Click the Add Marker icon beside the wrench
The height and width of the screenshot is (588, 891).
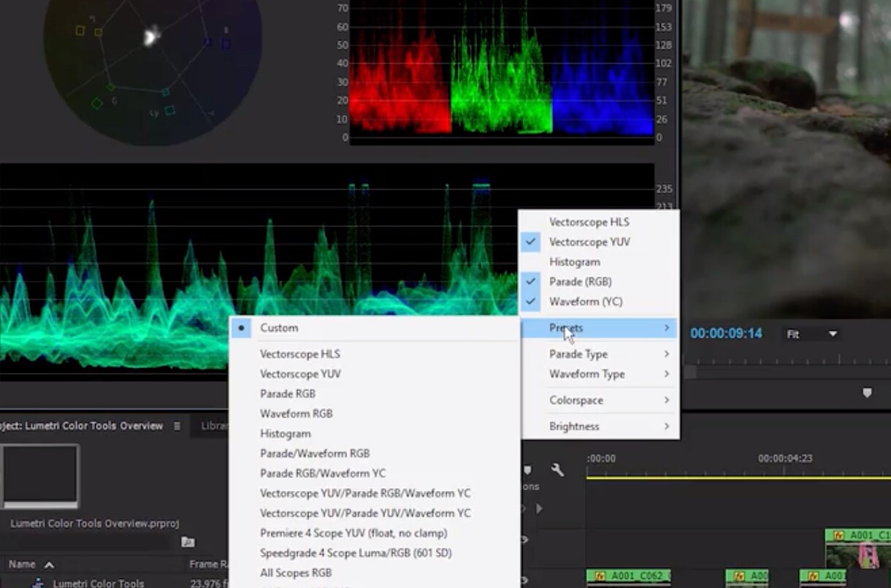(527, 470)
